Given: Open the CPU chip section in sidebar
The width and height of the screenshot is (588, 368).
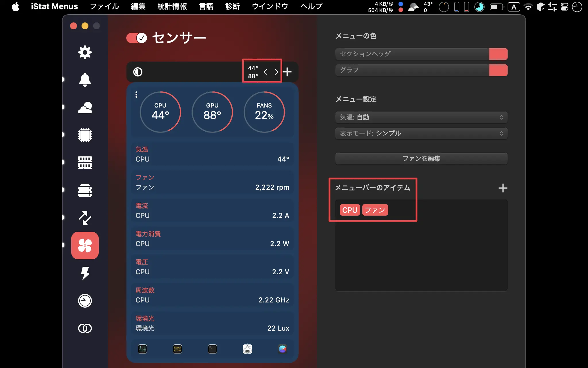Looking at the screenshot, I should 85,135.
